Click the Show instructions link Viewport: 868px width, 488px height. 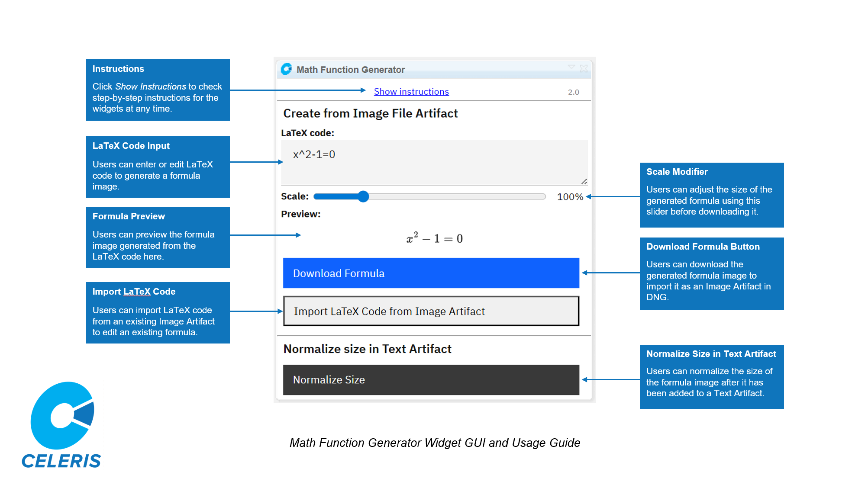411,92
